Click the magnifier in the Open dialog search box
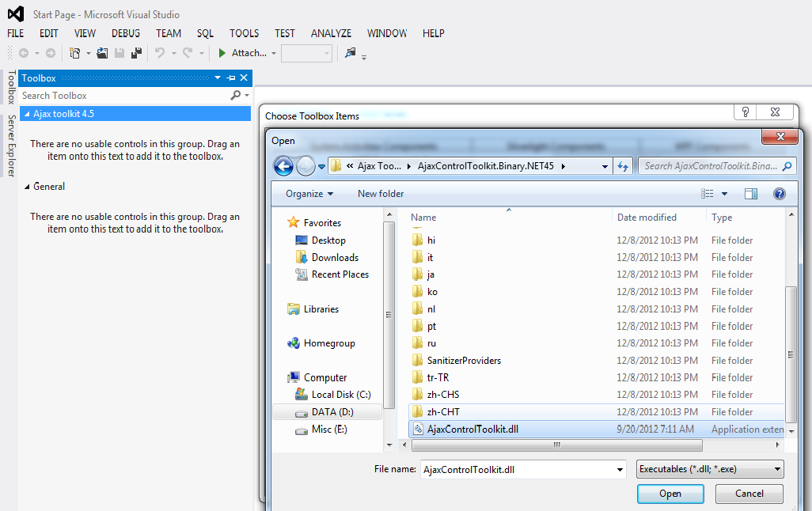Image resolution: width=812 pixels, height=511 pixels. coord(787,166)
